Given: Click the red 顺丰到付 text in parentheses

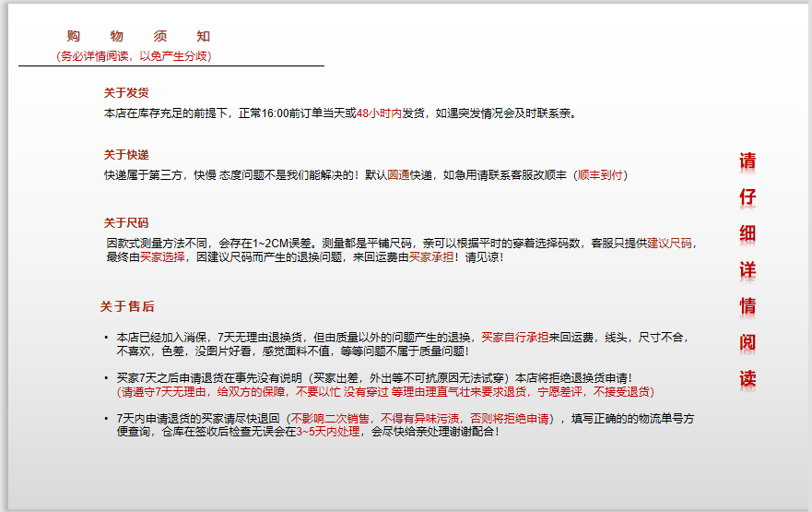Looking at the screenshot, I should coord(600,174).
